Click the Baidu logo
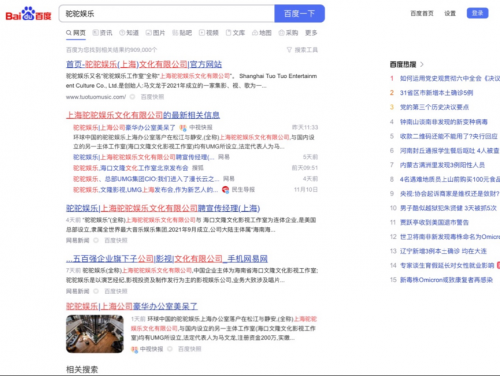500x376 pixels. (28, 14)
